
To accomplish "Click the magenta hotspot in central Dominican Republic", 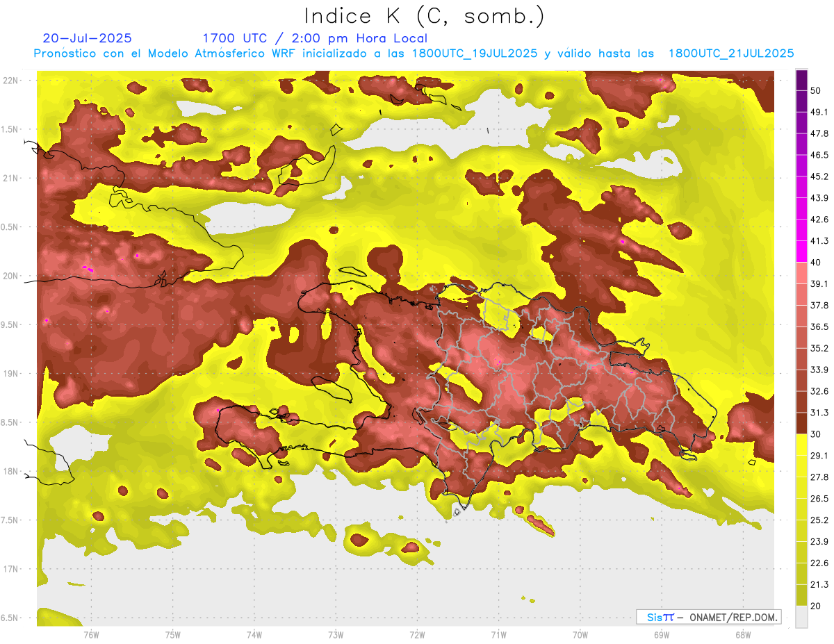I will click(x=499, y=361).
